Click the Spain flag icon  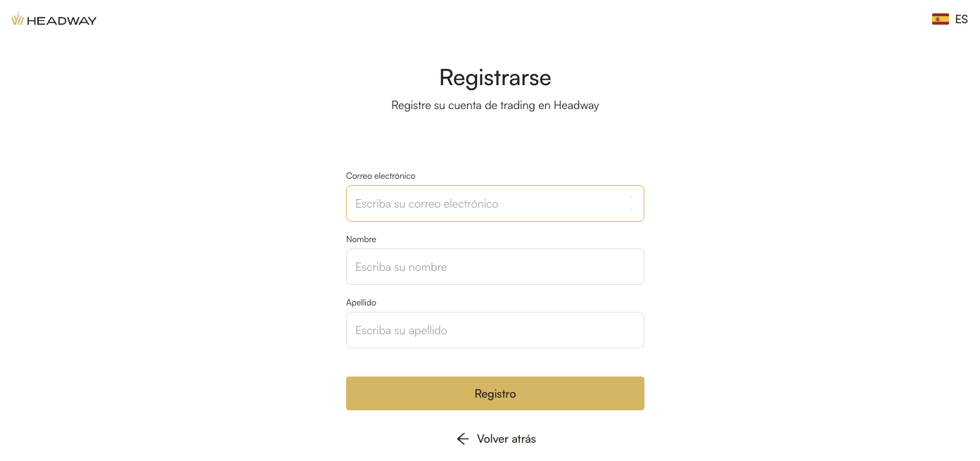pos(940,19)
